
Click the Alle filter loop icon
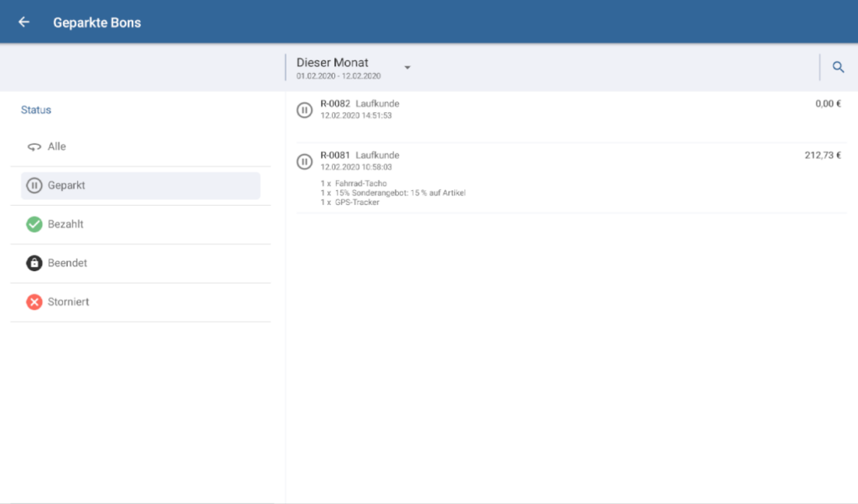point(34,147)
